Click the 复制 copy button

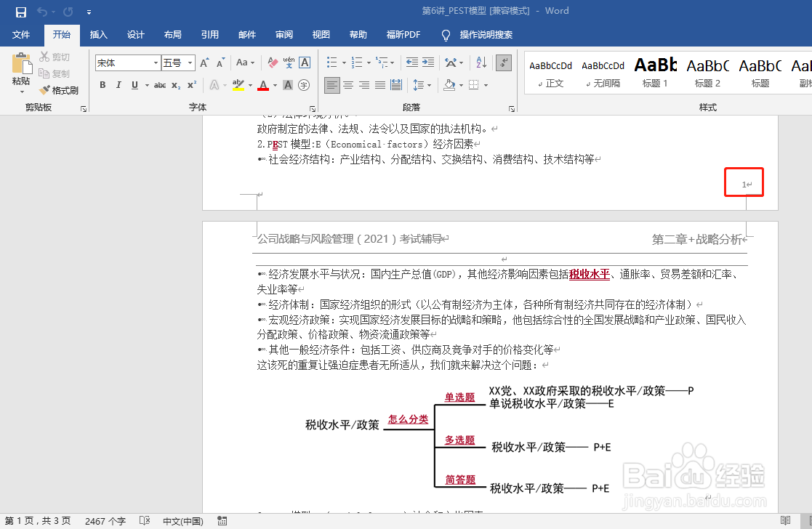tap(55, 73)
